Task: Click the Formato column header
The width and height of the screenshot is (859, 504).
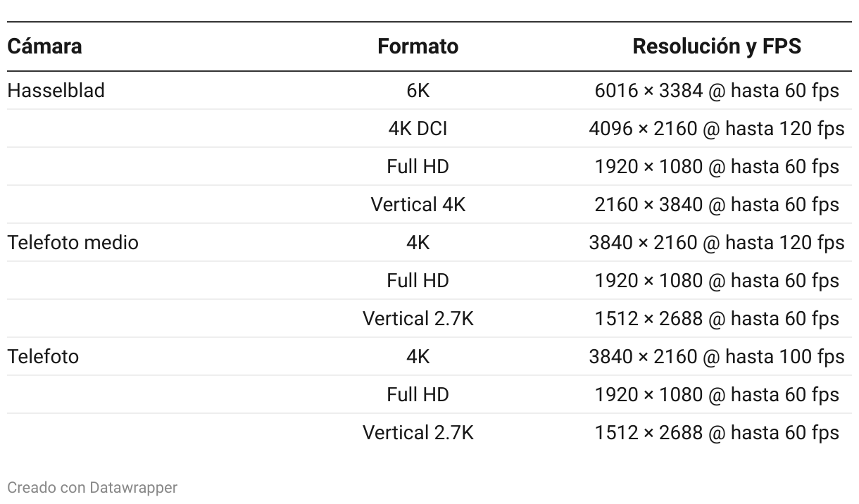Action: click(418, 46)
